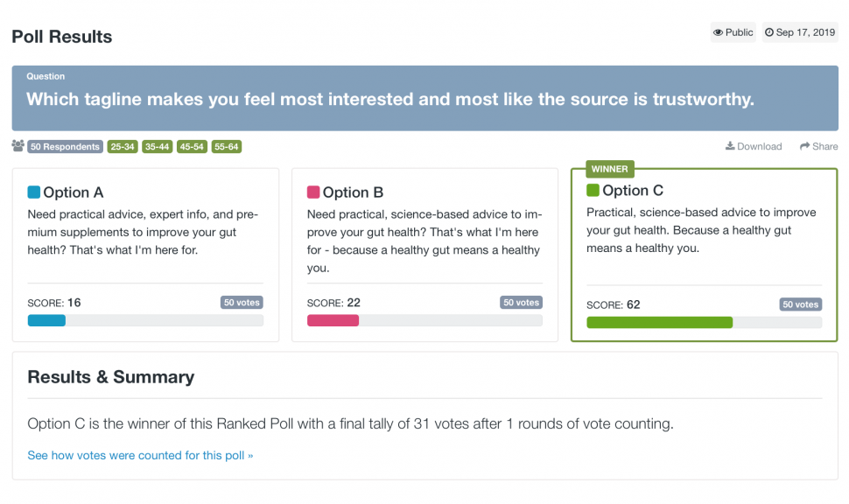Click the blue Option A color square
849x504 pixels.
(x=34, y=192)
